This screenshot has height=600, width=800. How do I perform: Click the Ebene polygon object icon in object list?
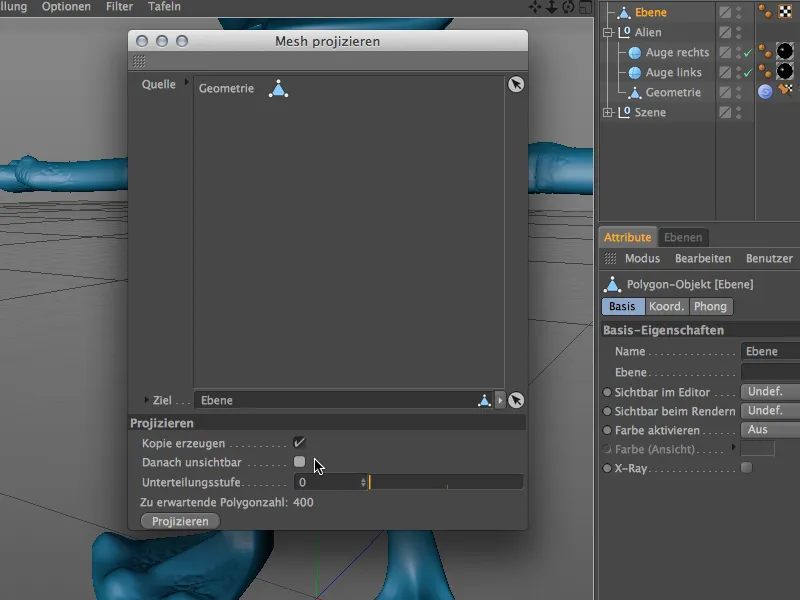click(623, 12)
